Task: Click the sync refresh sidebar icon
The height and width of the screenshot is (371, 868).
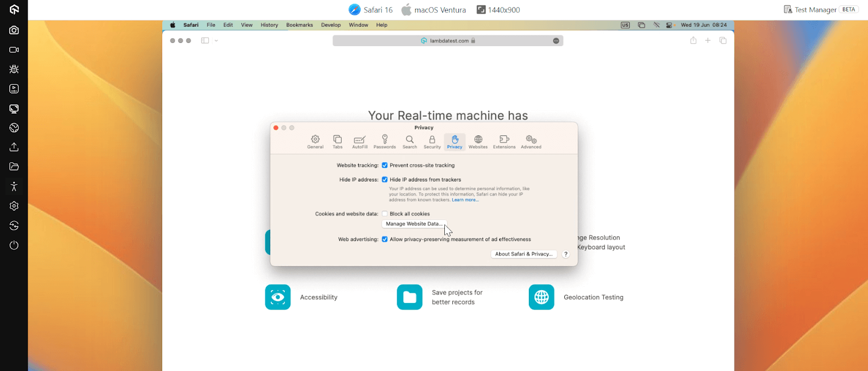Action: [14, 225]
